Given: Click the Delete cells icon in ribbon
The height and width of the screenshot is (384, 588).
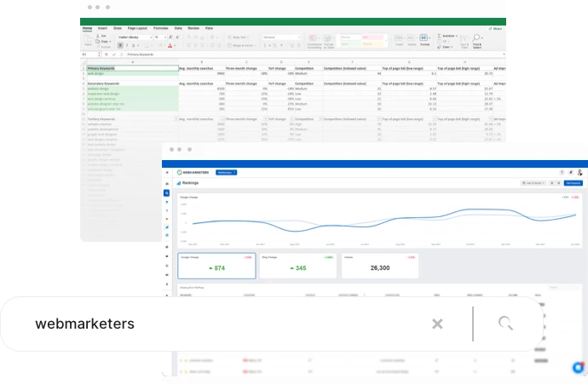Looking at the screenshot, I should [x=412, y=40].
